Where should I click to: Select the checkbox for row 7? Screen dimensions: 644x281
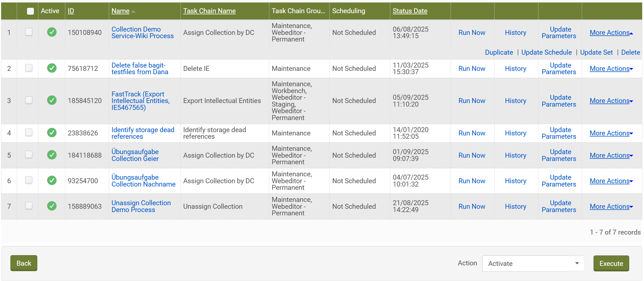29,206
